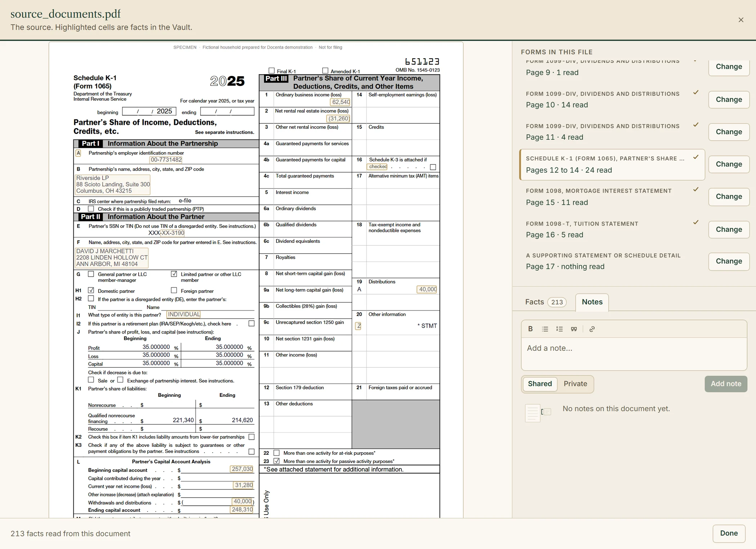Click the Add note button
The width and height of the screenshot is (756, 549).
point(726,384)
